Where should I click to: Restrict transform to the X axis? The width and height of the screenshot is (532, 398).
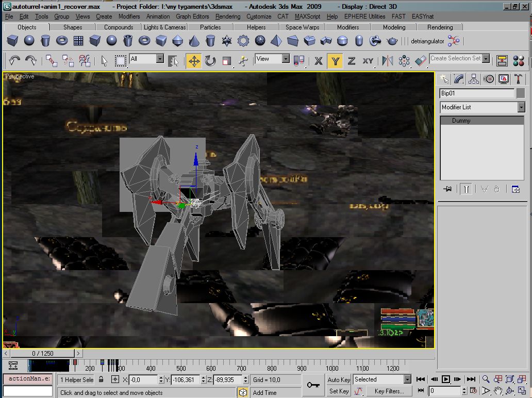(x=318, y=61)
